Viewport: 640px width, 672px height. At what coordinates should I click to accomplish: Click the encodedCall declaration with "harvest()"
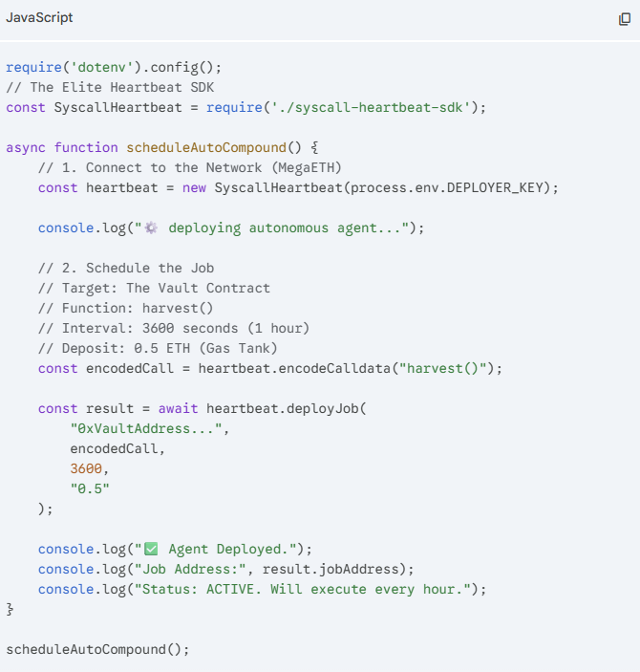click(x=270, y=369)
